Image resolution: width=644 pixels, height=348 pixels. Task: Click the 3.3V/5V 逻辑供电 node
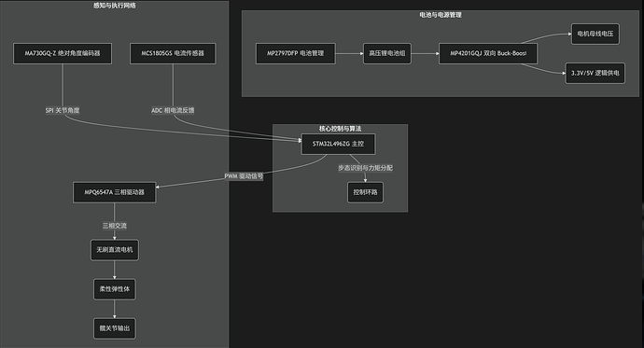coord(595,73)
